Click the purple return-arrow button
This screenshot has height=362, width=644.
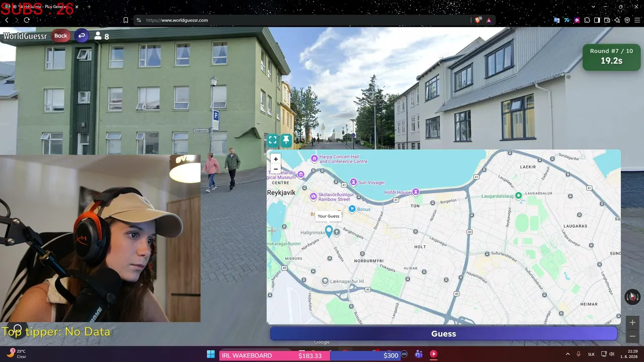[x=82, y=36]
